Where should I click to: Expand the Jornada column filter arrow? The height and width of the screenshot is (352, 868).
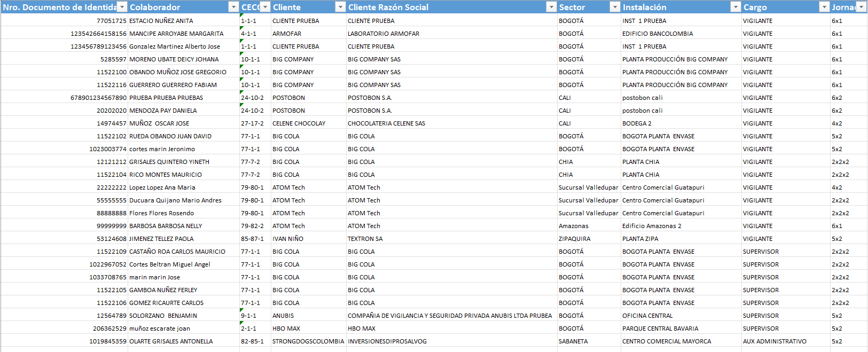[862, 7]
